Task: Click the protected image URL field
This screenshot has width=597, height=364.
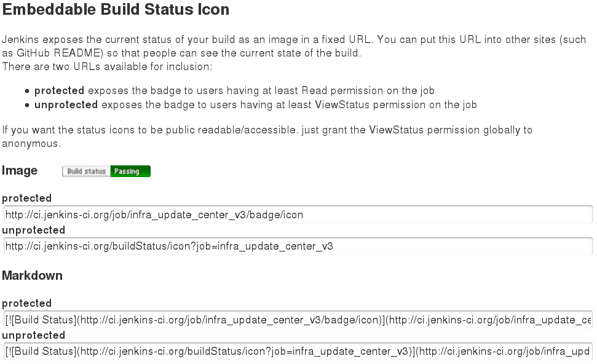Action: pyautogui.click(x=298, y=215)
